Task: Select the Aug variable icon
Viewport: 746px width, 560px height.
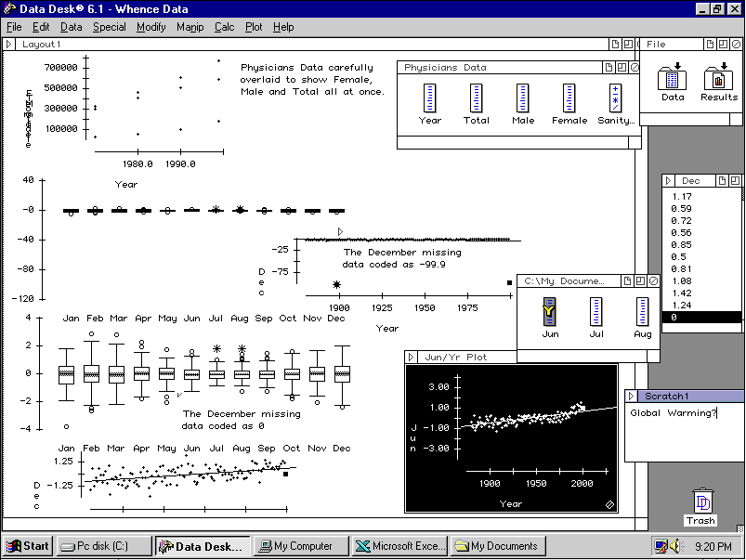Action: point(642,312)
